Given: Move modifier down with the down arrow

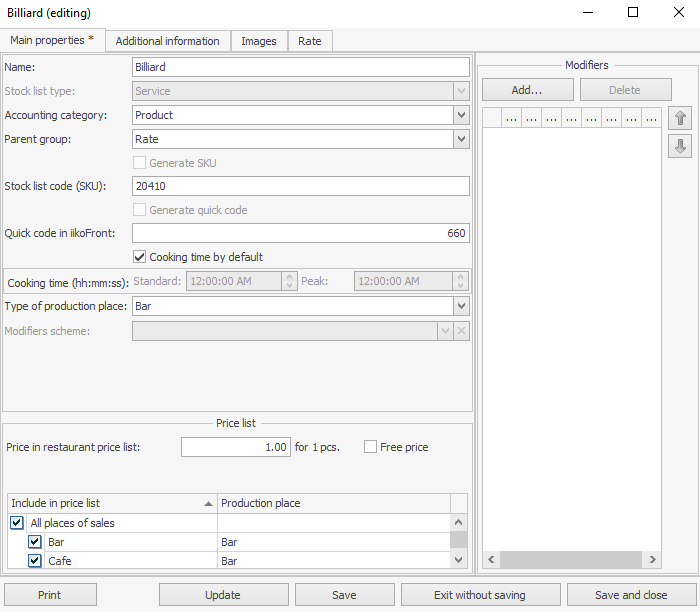Looking at the screenshot, I should [681, 146].
